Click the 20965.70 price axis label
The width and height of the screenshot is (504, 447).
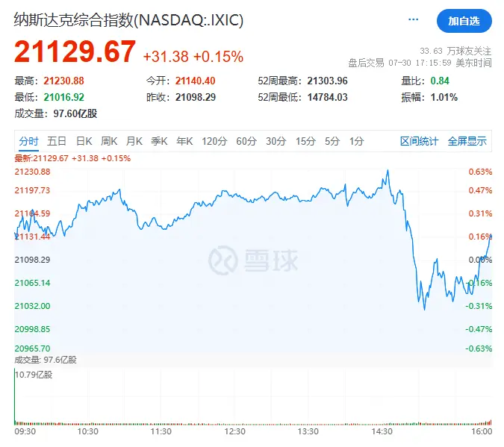click(x=32, y=348)
